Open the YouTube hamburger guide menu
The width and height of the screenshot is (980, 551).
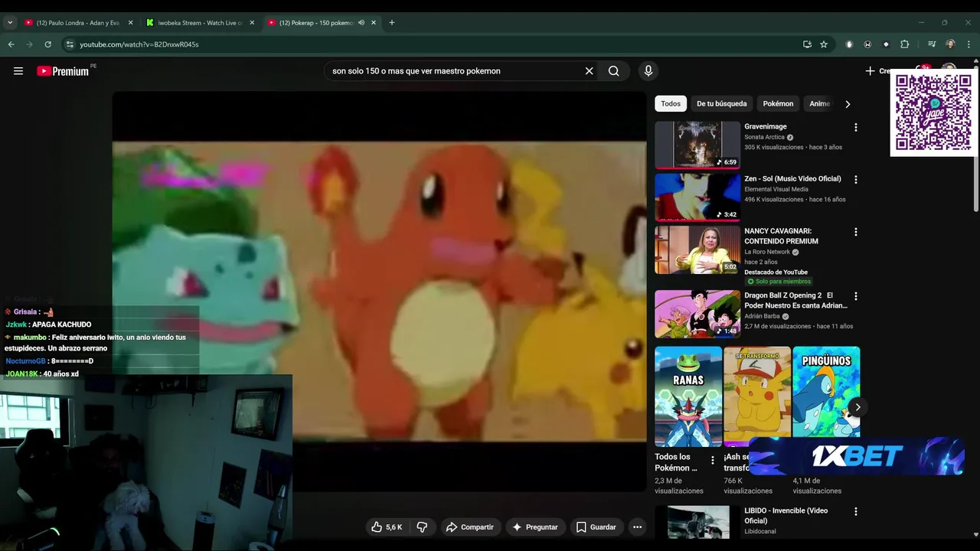point(18,71)
